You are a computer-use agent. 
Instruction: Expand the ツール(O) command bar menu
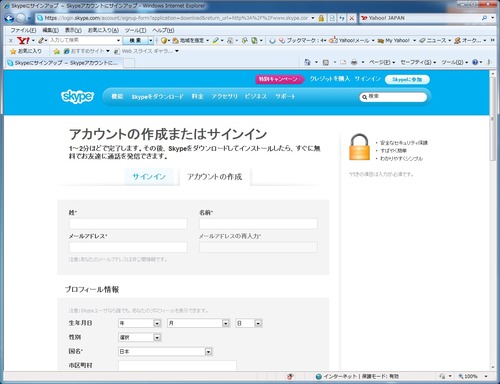point(455,62)
